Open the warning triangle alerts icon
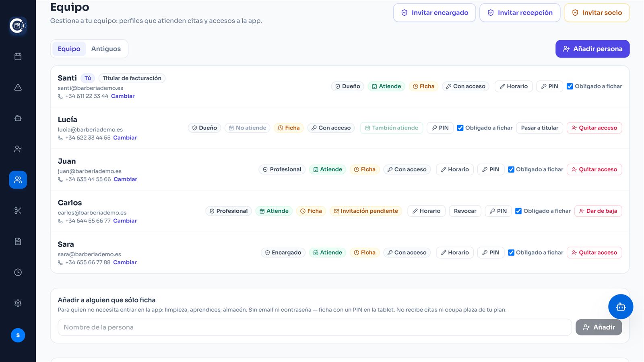 tap(18, 87)
